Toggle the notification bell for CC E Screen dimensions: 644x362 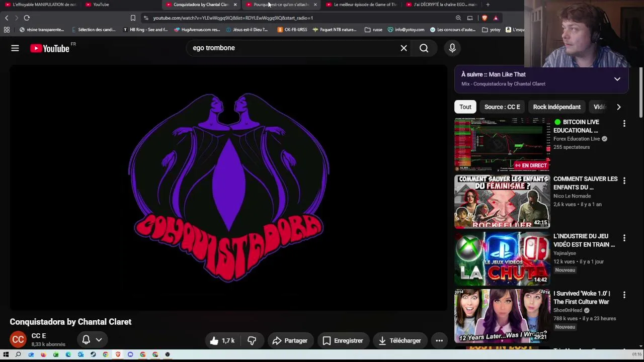pos(86,340)
